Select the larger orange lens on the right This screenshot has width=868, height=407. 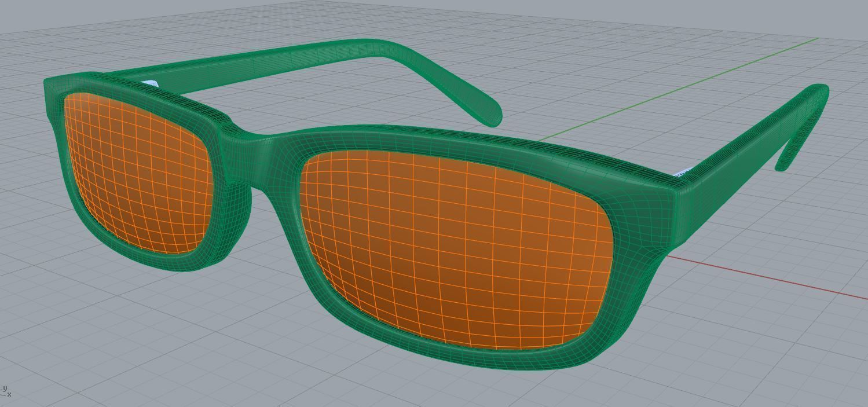pyautogui.click(x=457, y=249)
